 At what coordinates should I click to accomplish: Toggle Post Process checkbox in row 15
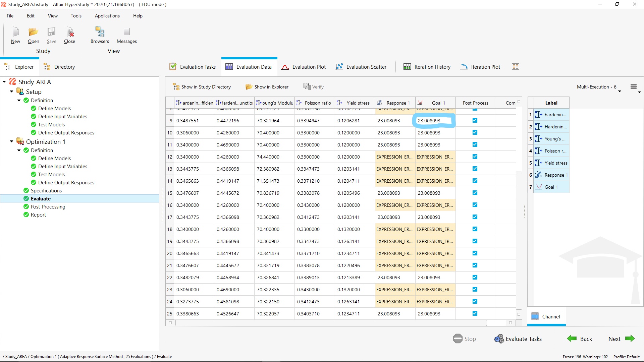[x=475, y=193]
